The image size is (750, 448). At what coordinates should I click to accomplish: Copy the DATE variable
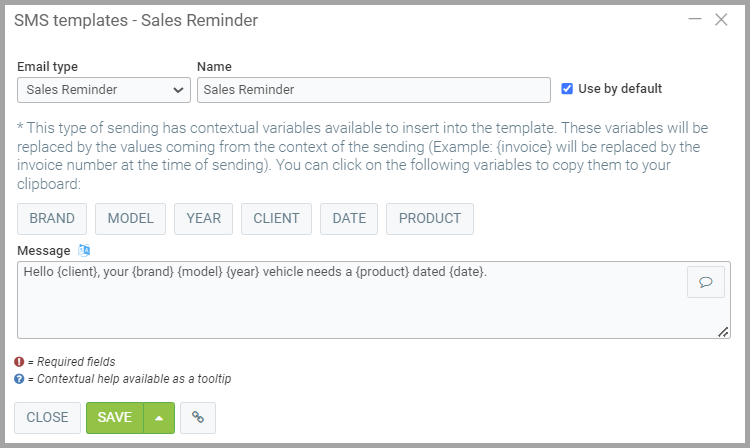[349, 218]
